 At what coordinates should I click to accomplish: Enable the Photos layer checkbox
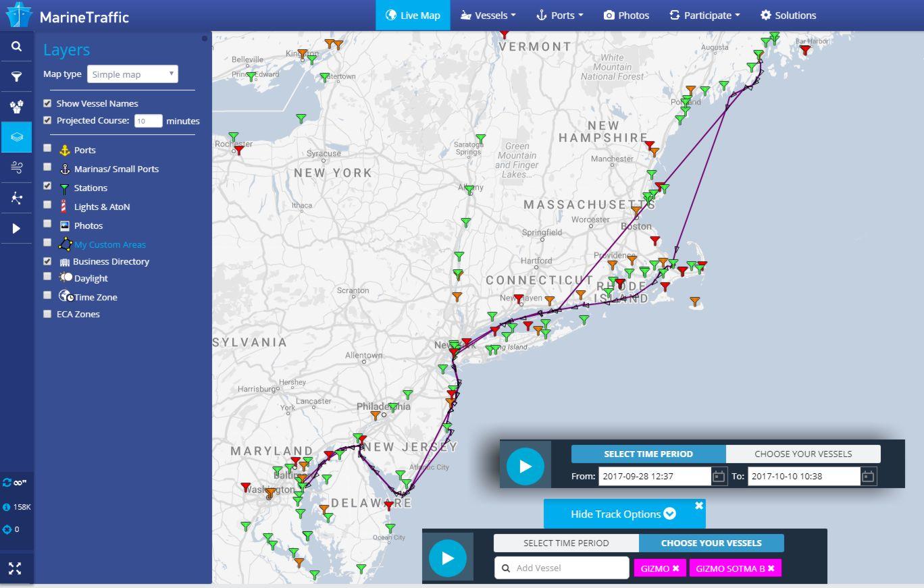coord(47,223)
